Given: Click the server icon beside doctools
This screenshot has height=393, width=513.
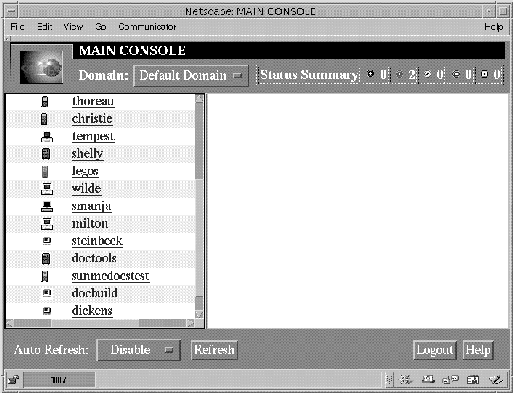Looking at the screenshot, I should 46,259.
